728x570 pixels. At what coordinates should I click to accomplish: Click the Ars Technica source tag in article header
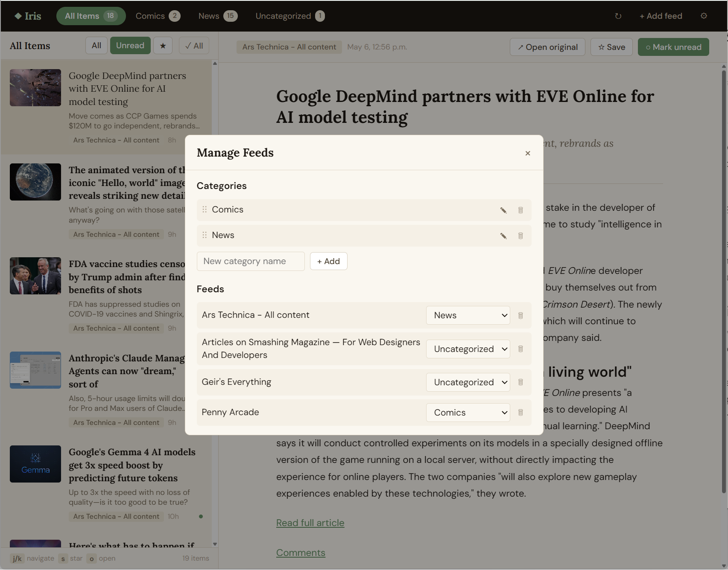pyautogui.click(x=289, y=47)
